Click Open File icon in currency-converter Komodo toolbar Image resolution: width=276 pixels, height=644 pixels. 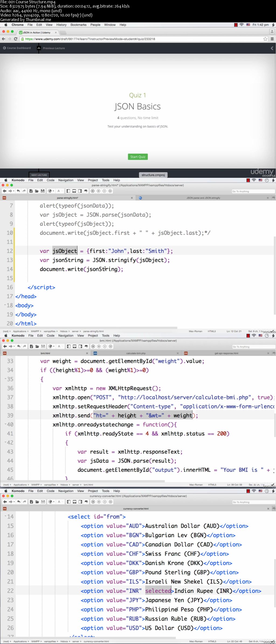37,502
